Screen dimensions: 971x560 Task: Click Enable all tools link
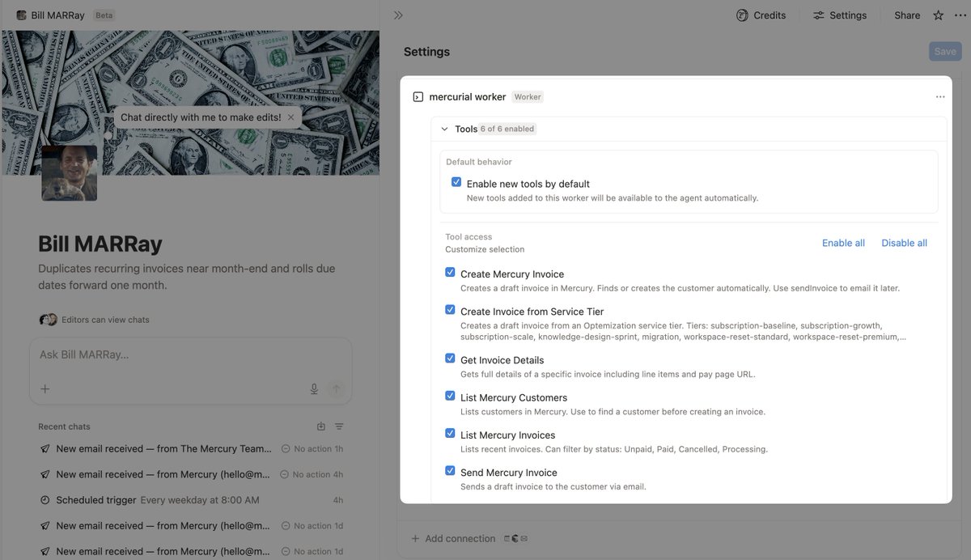pos(843,243)
